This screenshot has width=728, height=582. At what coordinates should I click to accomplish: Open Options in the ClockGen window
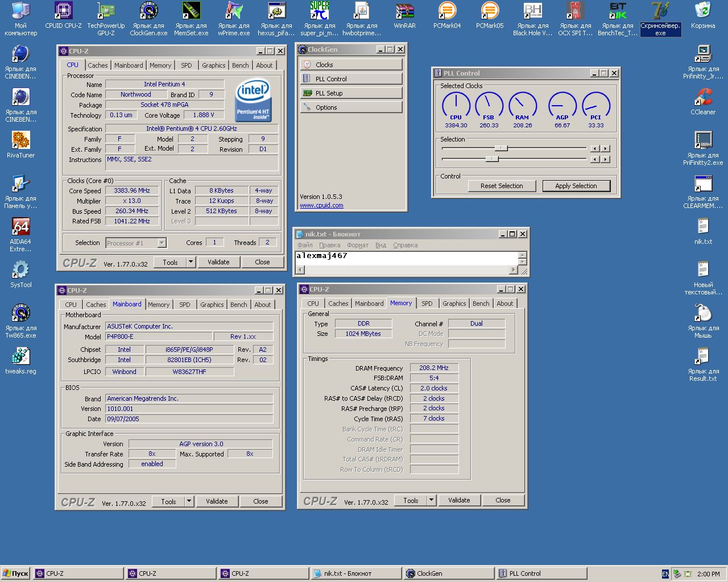click(351, 107)
